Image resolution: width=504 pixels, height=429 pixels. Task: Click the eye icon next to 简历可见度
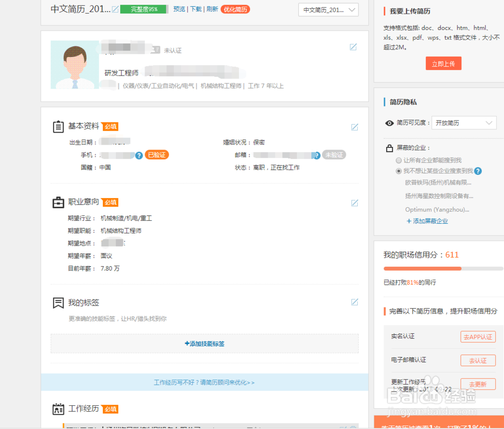(389, 122)
